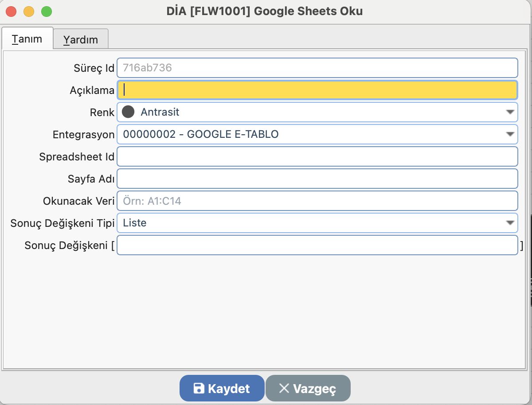Click into the Sayfa Adı field
The image size is (532, 405).
click(317, 179)
